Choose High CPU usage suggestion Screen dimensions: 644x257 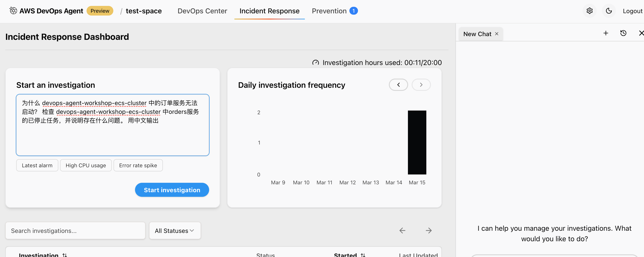86,165
